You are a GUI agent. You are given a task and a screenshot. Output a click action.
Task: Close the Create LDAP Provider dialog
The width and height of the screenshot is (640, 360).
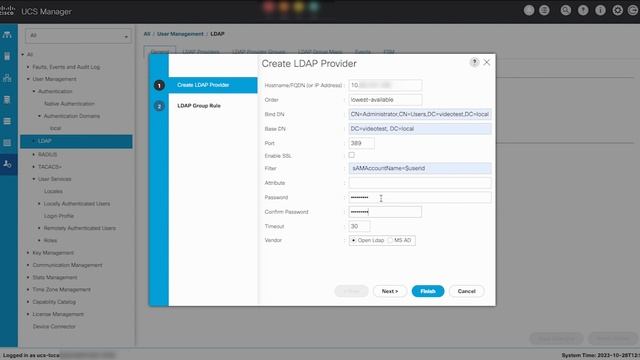[487, 62]
